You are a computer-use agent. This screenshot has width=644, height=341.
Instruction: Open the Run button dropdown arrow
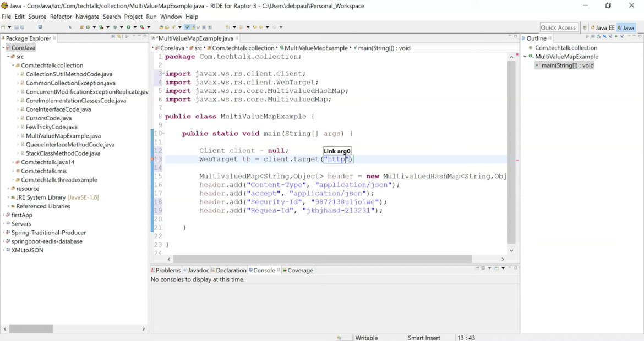(x=135, y=27)
